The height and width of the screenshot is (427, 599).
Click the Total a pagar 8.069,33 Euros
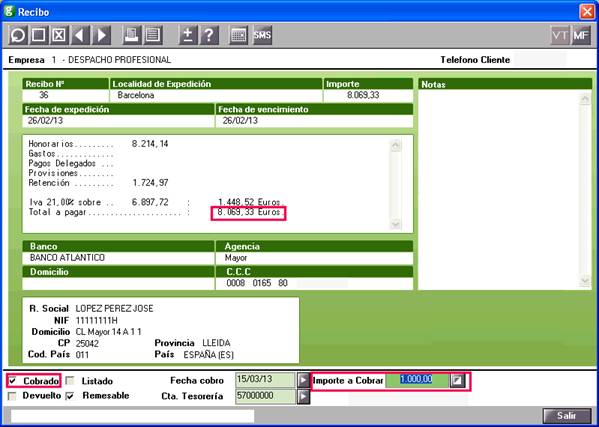tap(249, 212)
